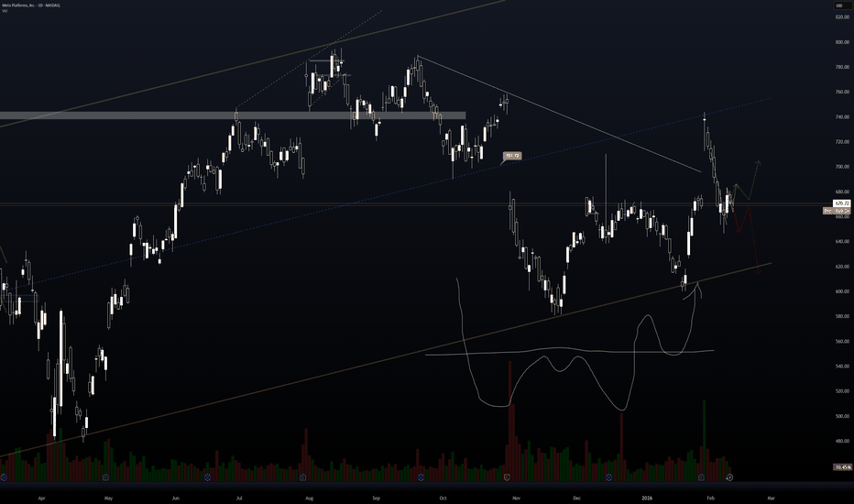
Task: Click the event marker near May
Action: pyautogui.click(x=105, y=477)
